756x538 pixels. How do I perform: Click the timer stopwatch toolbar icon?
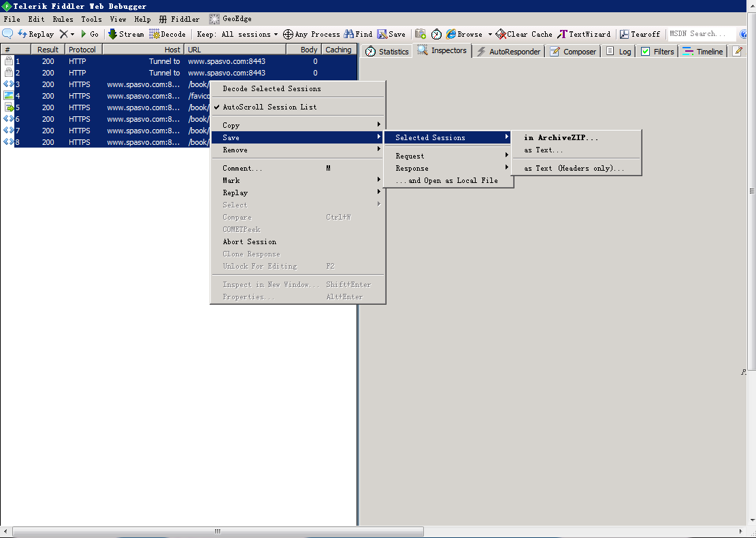pos(436,34)
